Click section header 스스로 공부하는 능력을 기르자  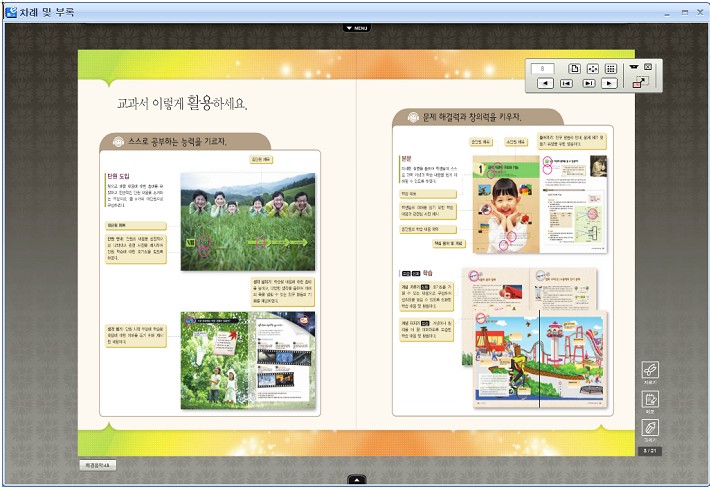pos(177,142)
